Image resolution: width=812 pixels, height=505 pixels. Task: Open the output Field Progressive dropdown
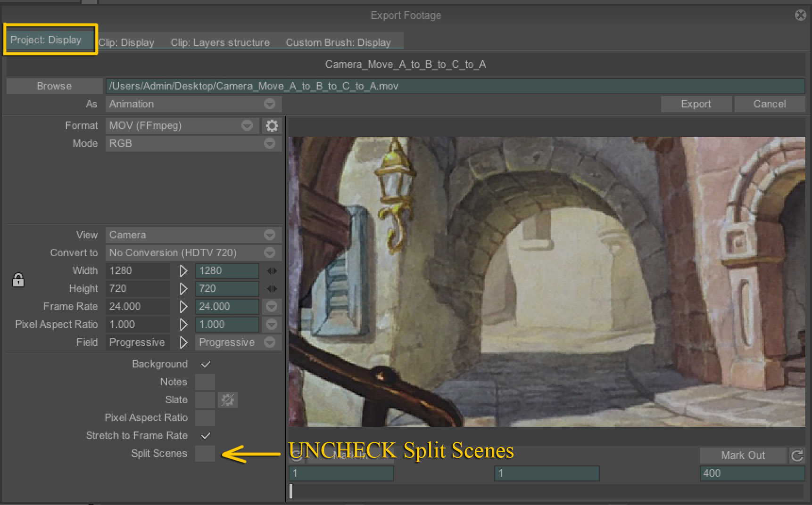point(238,342)
